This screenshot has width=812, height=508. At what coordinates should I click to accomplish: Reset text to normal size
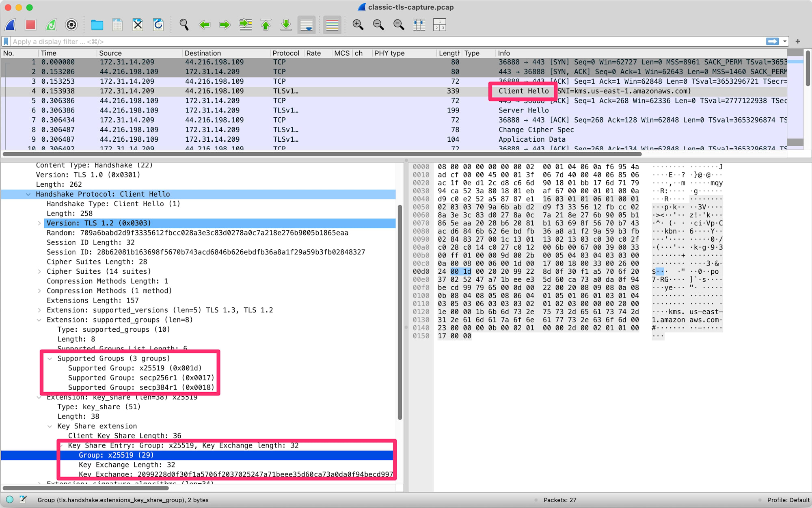[x=399, y=25]
